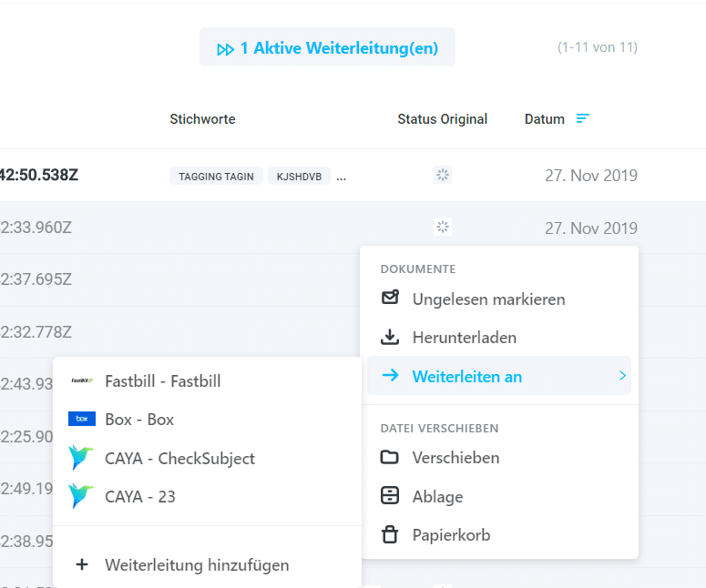Select the TAGGING TAGIN tag
706x588 pixels.
(x=216, y=176)
